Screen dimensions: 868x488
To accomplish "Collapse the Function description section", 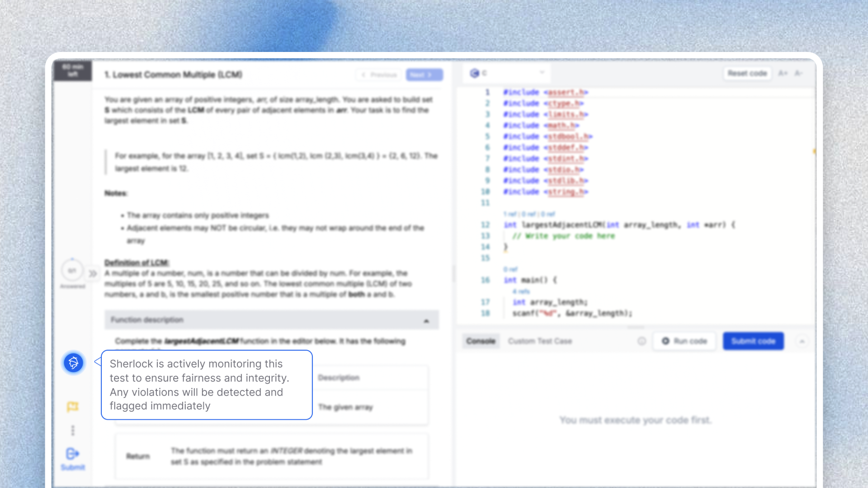I will click(x=426, y=320).
